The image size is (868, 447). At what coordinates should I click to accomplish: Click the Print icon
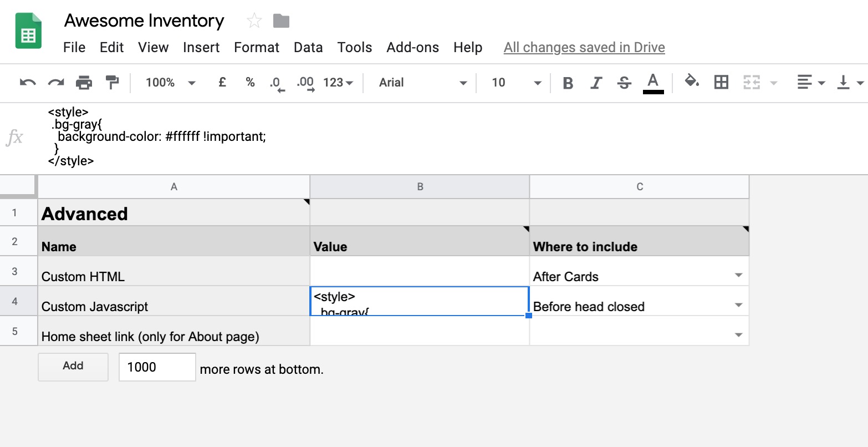click(x=84, y=83)
